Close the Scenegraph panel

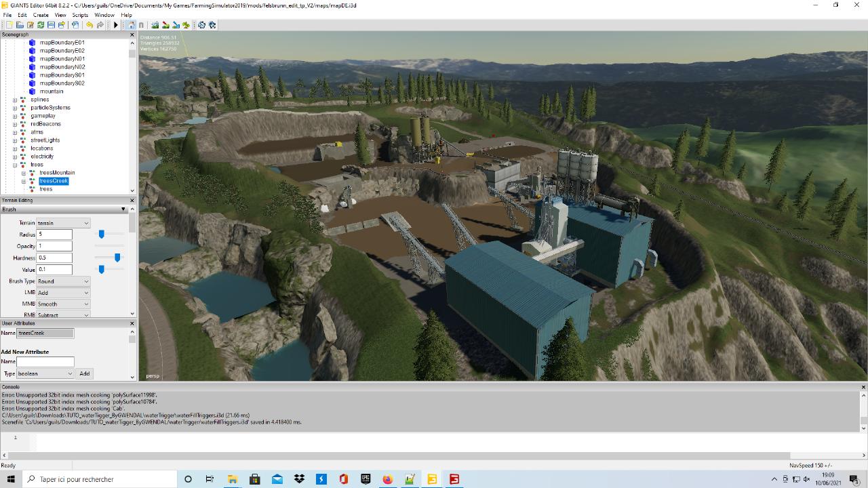(132, 35)
